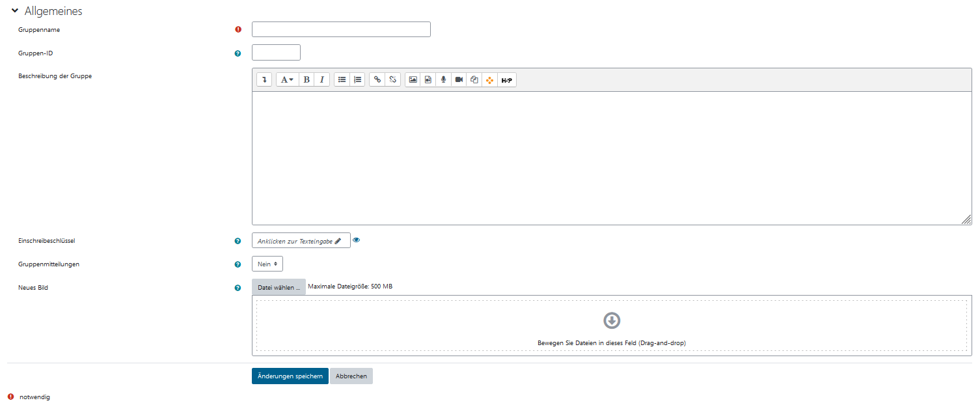This screenshot has height=405, width=980.
Task: Cancel with the Abbrechen button
Action: pos(351,376)
